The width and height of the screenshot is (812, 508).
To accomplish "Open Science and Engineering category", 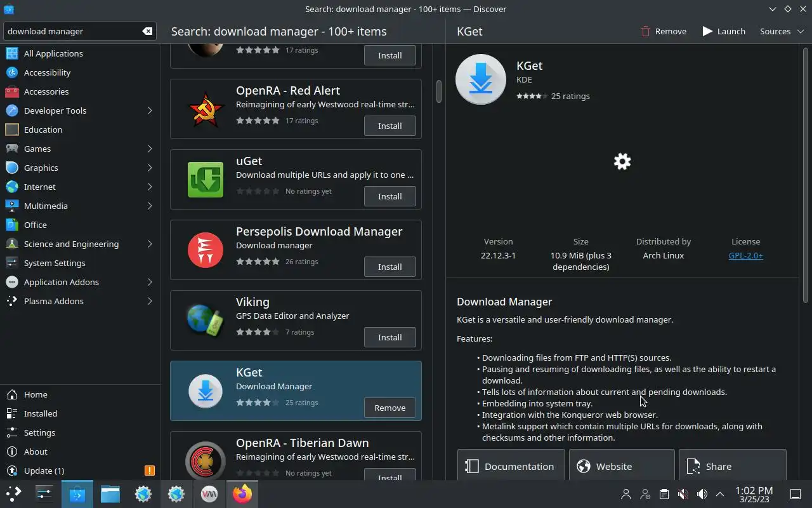I will (x=80, y=244).
